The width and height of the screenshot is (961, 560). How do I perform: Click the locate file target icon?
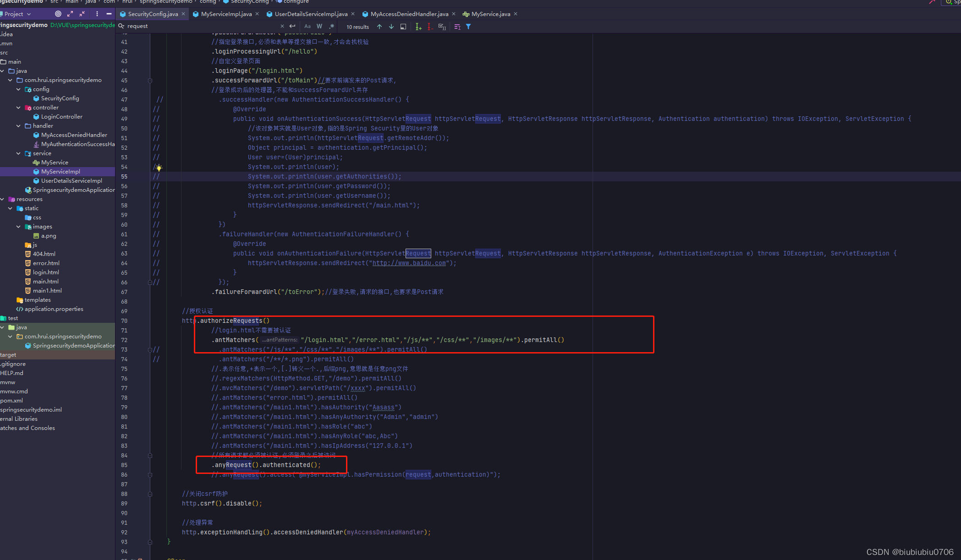click(58, 14)
